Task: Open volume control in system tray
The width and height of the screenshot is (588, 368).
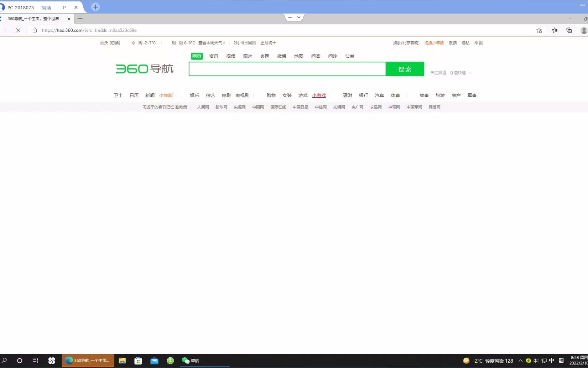Action: [536, 361]
